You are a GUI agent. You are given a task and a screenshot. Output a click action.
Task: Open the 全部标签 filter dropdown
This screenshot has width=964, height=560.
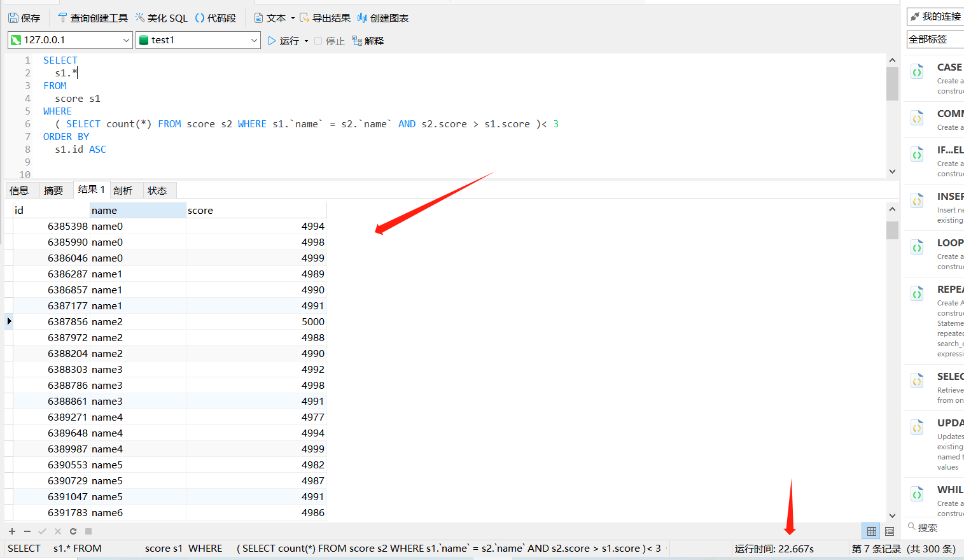pyautogui.click(x=935, y=39)
